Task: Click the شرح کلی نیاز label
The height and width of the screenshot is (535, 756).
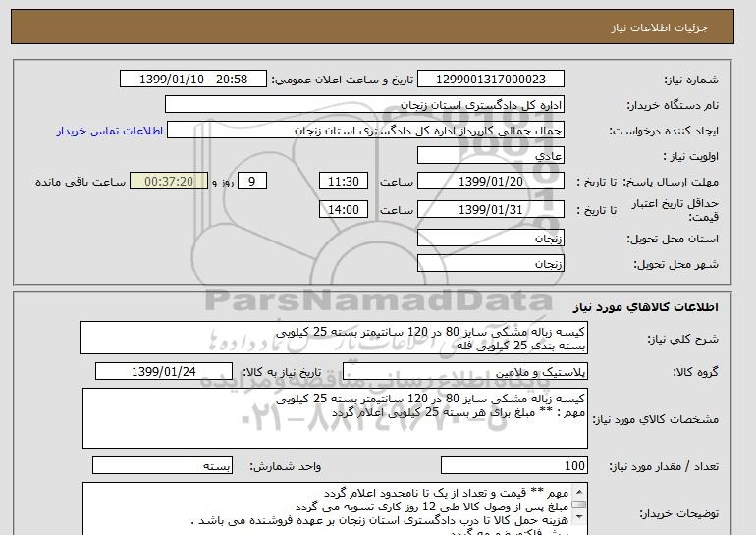Action: pyautogui.click(x=682, y=339)
